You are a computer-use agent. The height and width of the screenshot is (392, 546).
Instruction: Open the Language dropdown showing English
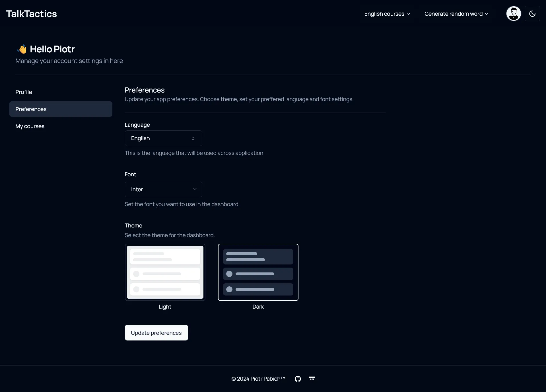(x=163, y=138)
